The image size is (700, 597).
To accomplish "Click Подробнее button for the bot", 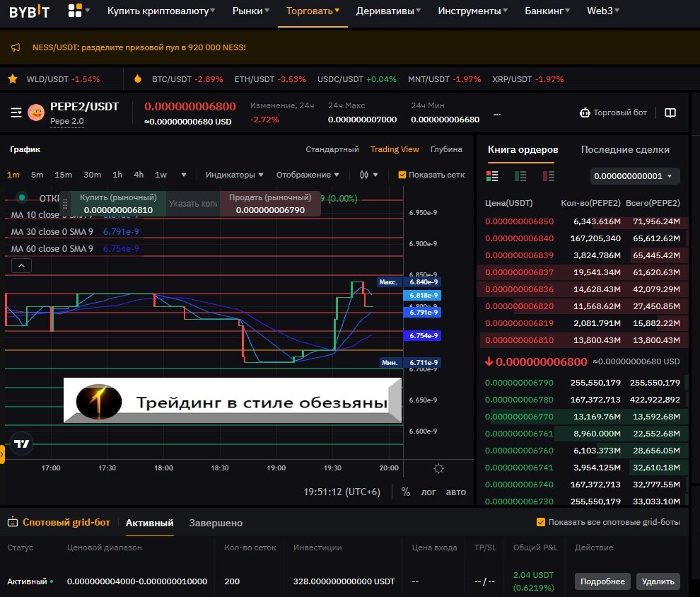I will (x=602, y=581).
